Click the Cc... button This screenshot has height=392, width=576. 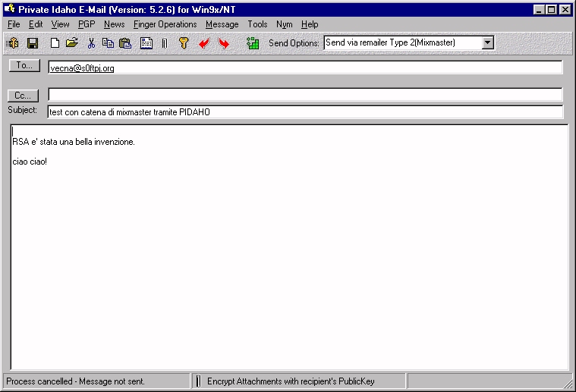point(23,96)
